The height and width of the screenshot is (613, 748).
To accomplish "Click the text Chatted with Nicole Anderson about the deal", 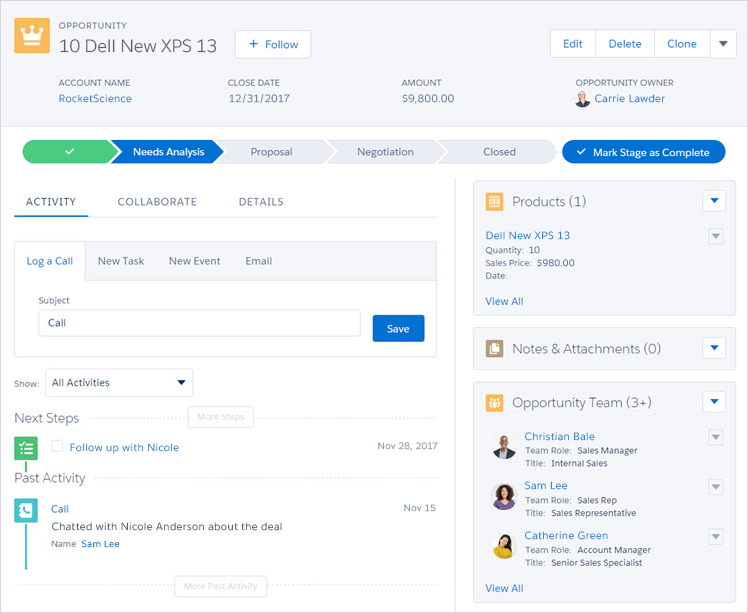I will pos(166,526).
